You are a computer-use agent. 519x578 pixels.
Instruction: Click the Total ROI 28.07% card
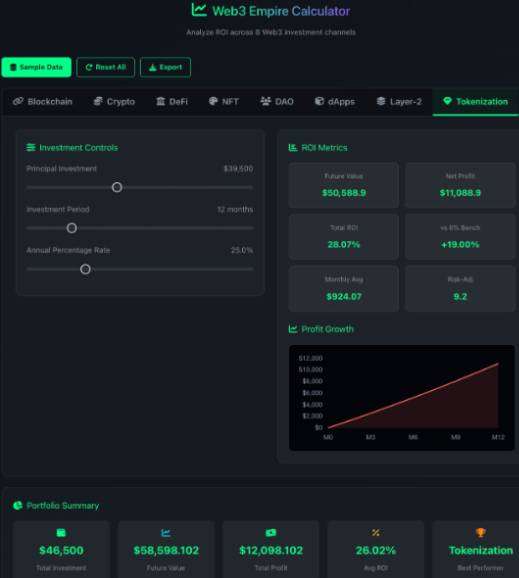click(344, 237)
